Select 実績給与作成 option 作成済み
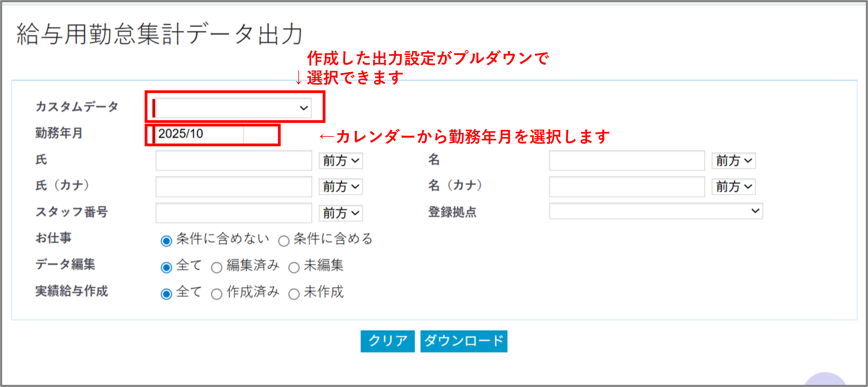The height and width of the screenshot is (387, 868). (x=216, y=294)
